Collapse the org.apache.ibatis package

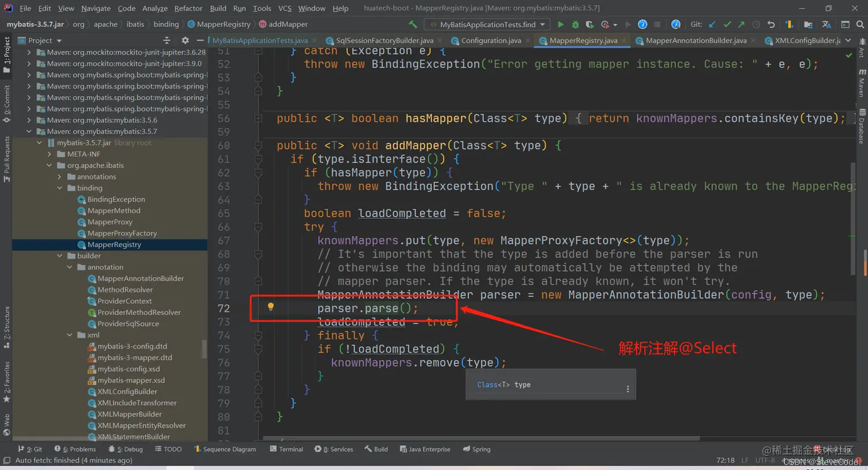click(x=49, y=165)
